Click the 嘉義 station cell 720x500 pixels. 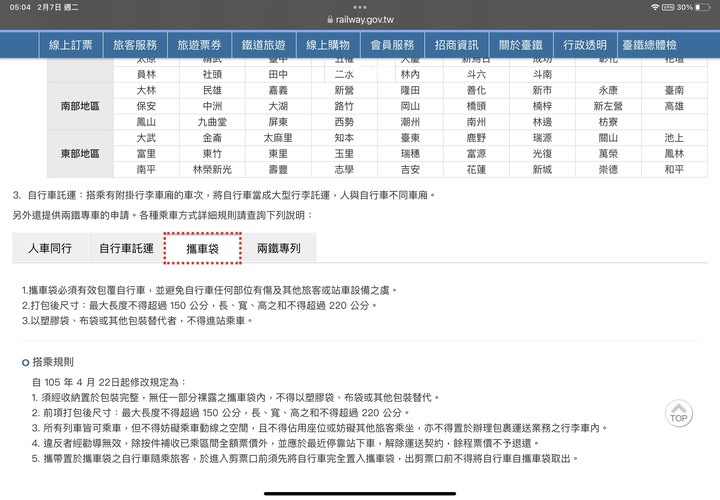tap(278, 90)
